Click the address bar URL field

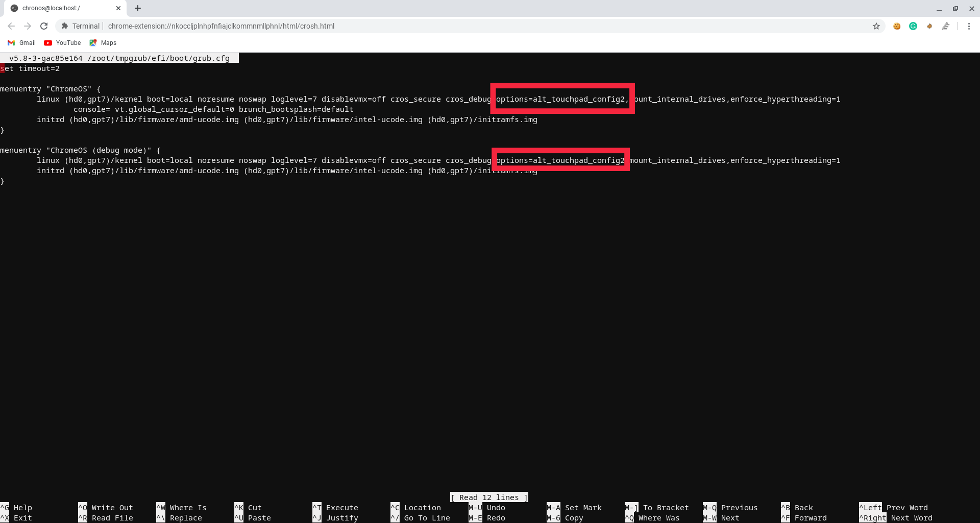[221, 26]
